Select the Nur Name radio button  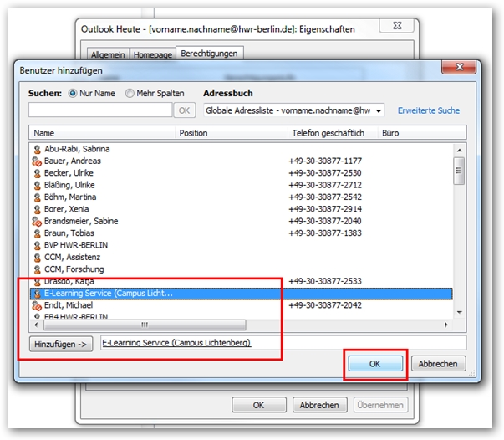(73, 94)
